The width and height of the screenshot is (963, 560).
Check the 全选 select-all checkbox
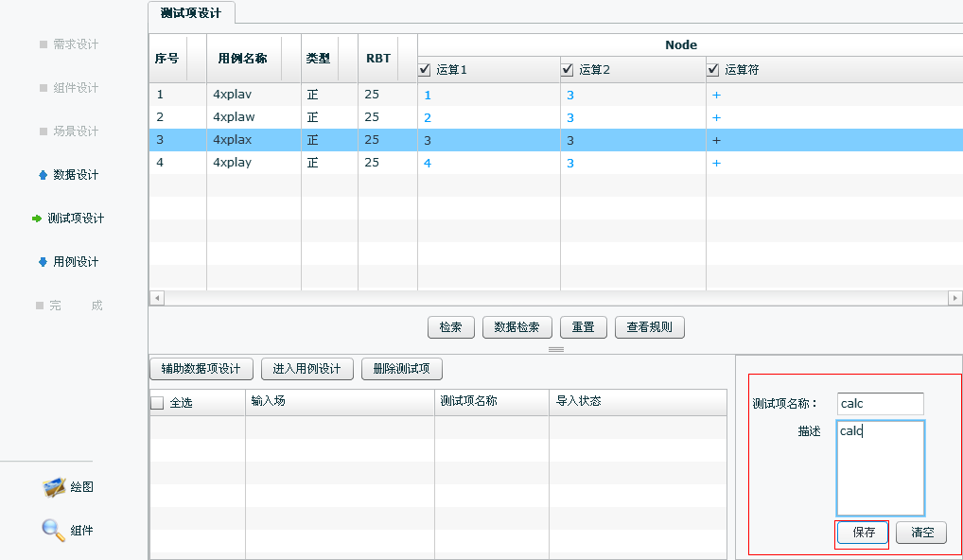[x=158, y=403]
